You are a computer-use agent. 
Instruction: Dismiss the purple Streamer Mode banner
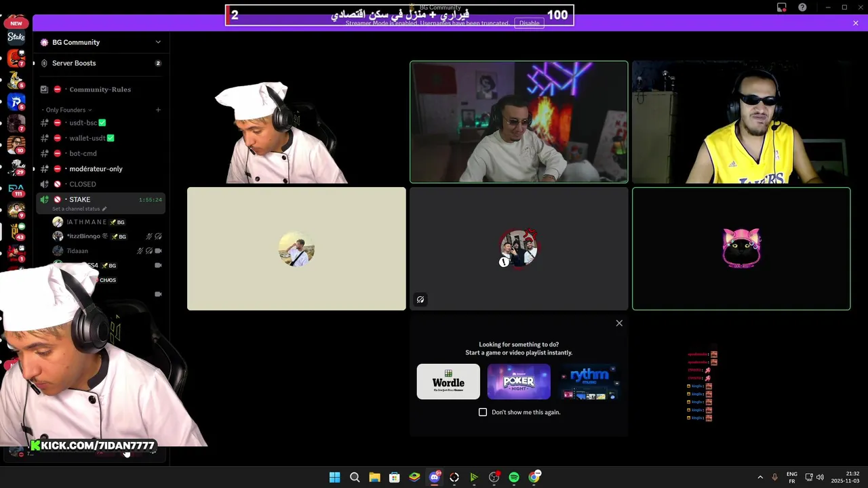(856, 23)
